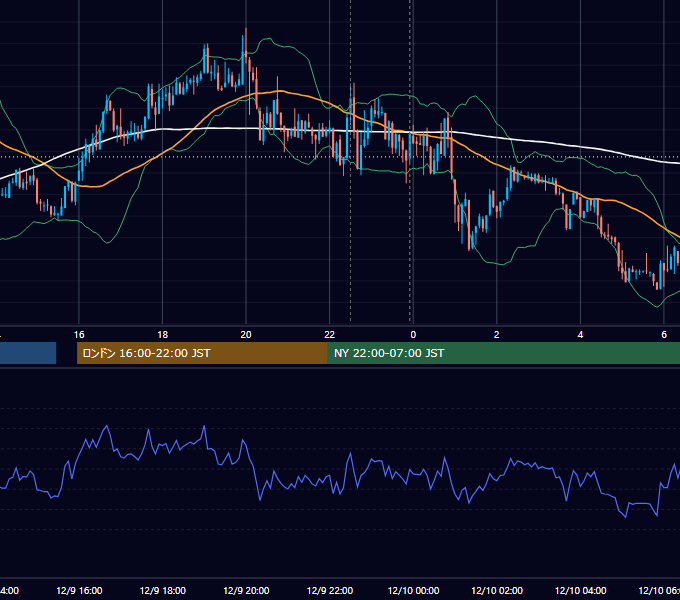Click the ロンドン 16:00-22:00 JST session bar
Screen dimensions: 680x600
(x=202, y=353)
